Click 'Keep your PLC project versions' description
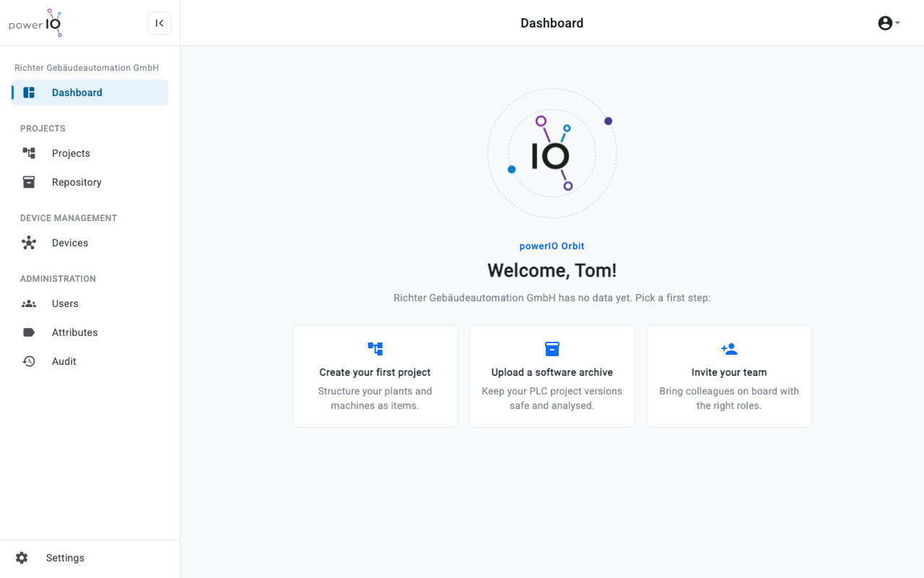924x578 pixels. pos(552,398)
